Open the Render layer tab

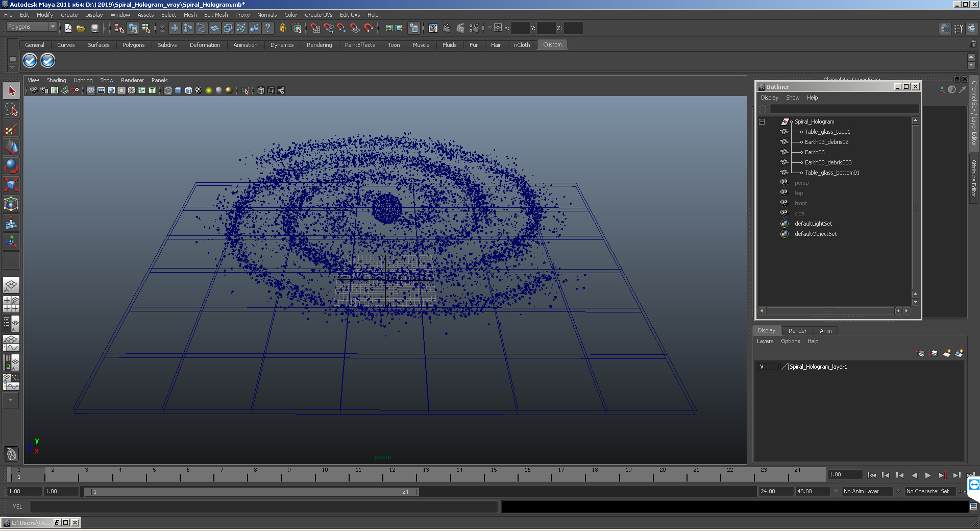click(x=797, y=331)
